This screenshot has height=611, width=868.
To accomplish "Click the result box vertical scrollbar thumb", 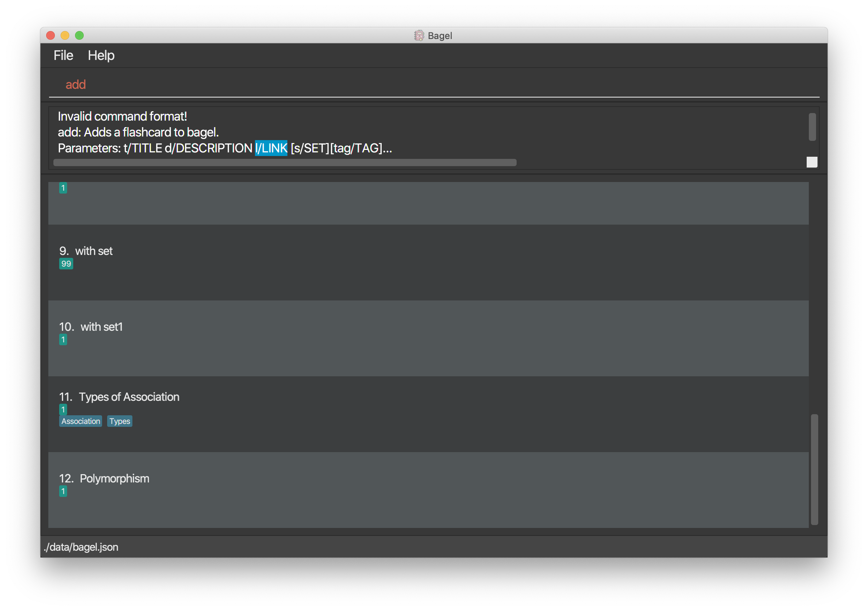I will point(812,127).
